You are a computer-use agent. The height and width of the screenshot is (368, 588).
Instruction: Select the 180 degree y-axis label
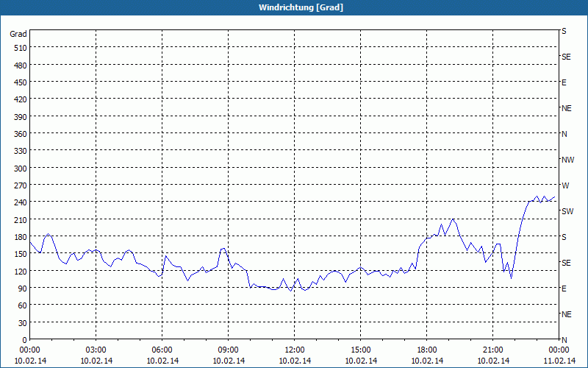pos(20,236)
